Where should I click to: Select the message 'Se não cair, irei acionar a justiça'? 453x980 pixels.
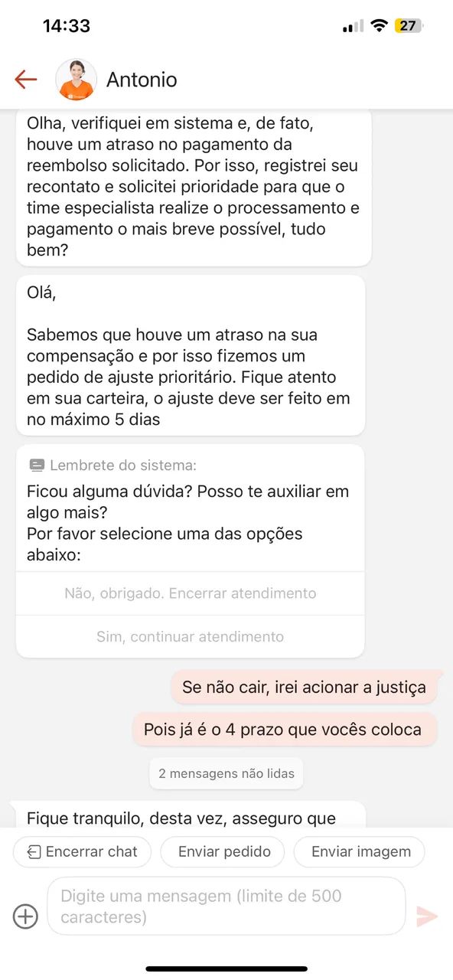click(x=304, y=687)
